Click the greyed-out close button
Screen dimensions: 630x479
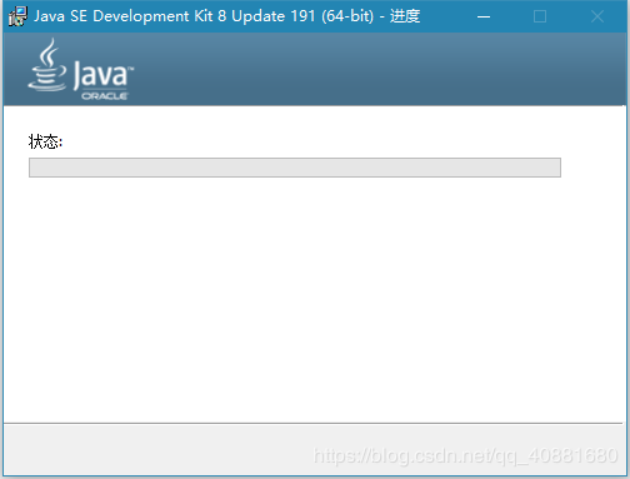tap(597, 17)
